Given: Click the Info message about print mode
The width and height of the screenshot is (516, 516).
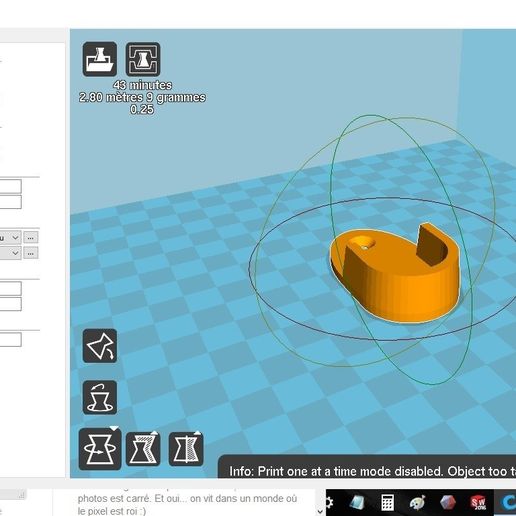Looking at the screenshot, I should click(373, 471).
